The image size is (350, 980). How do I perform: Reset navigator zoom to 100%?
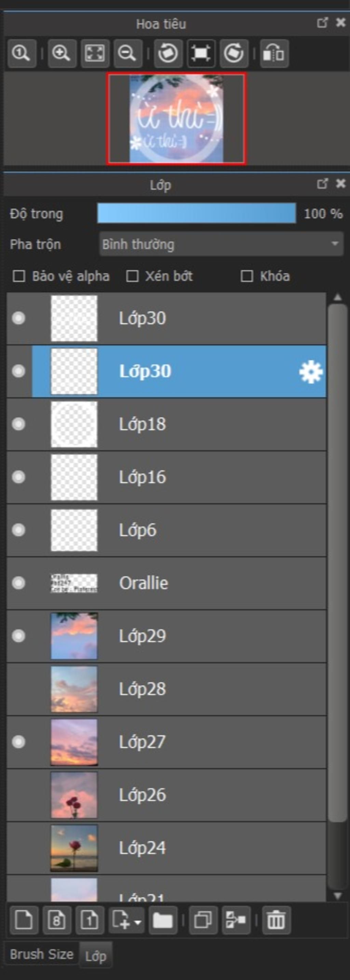[x=22, y=53]
